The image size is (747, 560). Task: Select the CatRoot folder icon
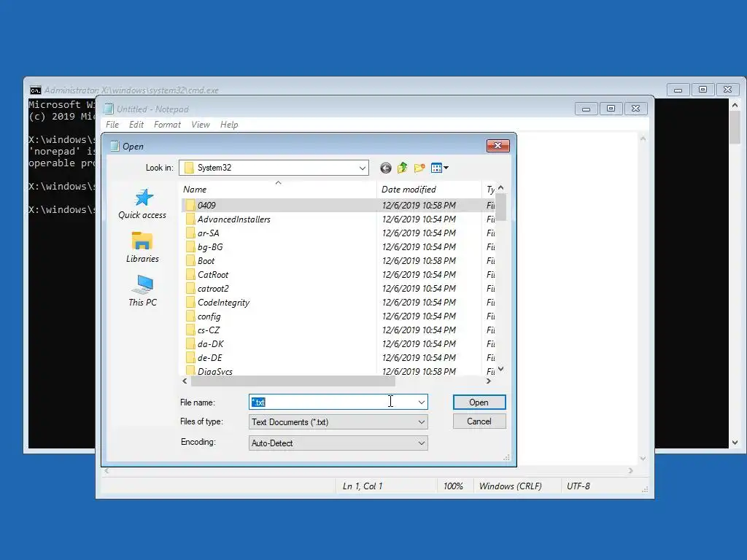click(x=190, y=274)
